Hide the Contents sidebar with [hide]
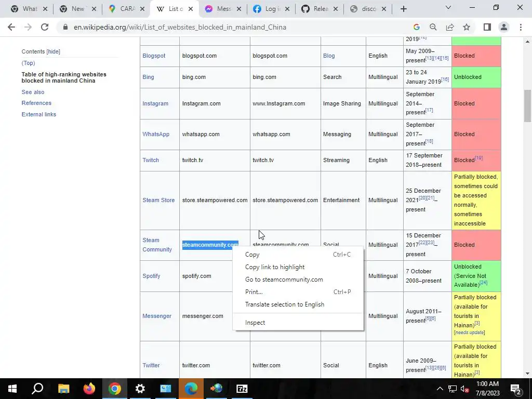Viewport: 532px width, 399px height. (x=54, y=51)
